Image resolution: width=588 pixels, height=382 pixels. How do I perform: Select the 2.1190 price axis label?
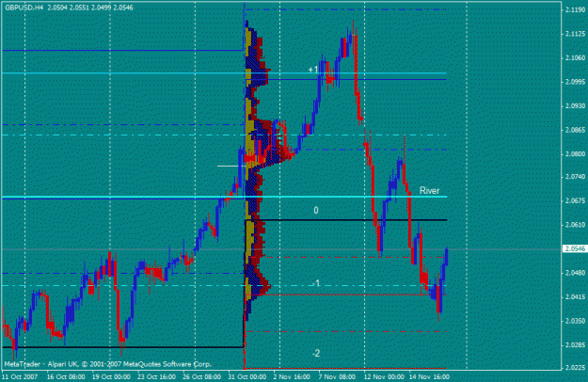[x=575, y=9]
